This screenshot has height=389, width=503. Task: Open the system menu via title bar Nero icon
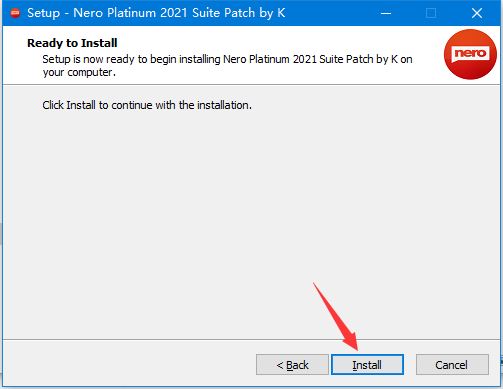pyautogui.click(x=15, y=13)
